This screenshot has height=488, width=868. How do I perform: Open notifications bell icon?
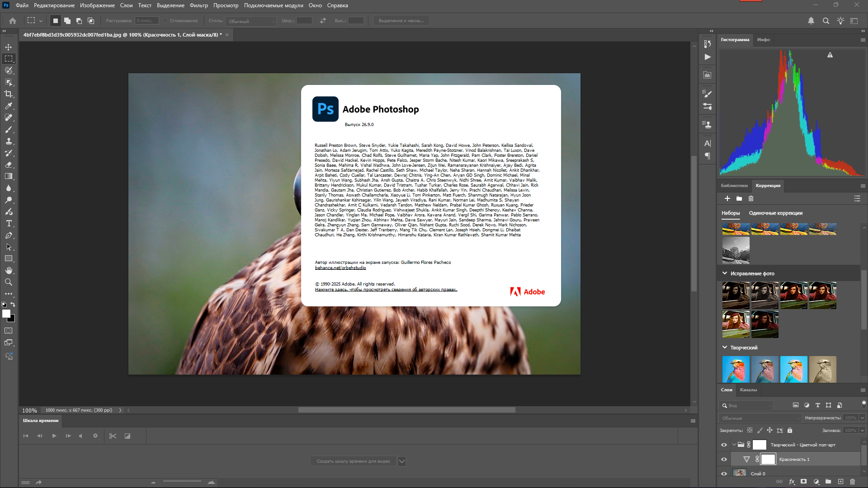point(811,21)
